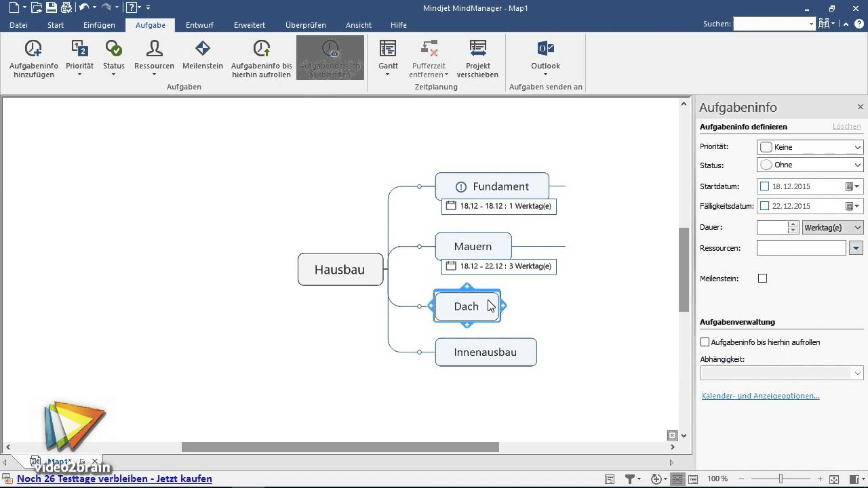868x488 pixels.
Task: Mark topic as Meilenstein in ribbon
Action: [203, 54]
